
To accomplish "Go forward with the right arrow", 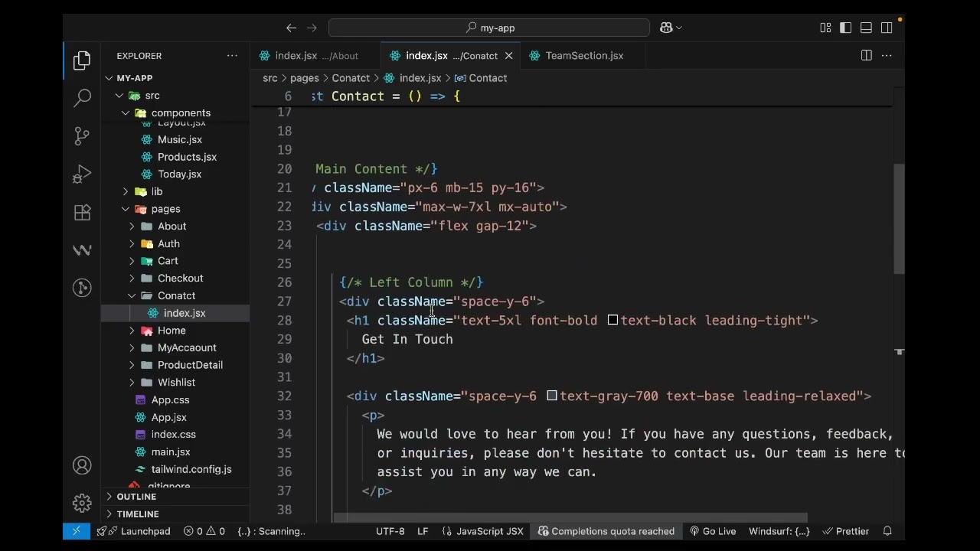I will pos(312,28).
